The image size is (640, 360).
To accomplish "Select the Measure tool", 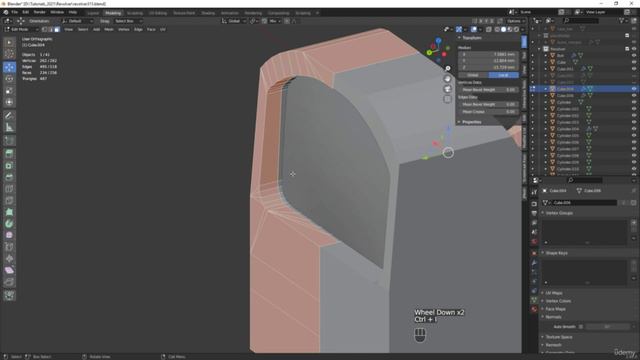I will click(9, 127).
